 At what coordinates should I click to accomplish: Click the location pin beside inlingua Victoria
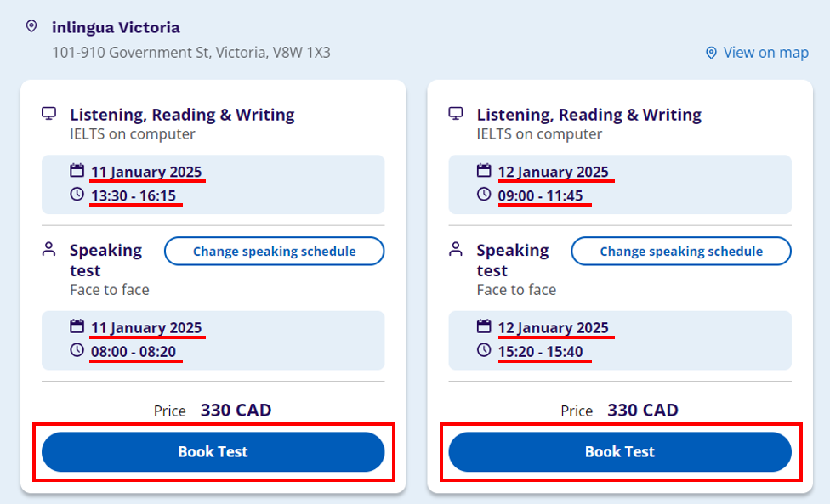coord(31,27)
